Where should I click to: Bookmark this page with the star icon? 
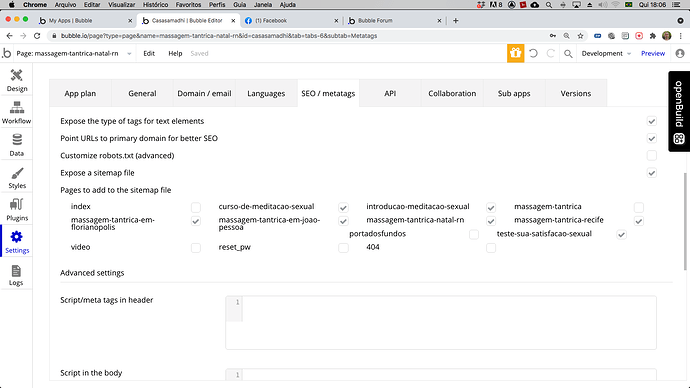(580, 36)
